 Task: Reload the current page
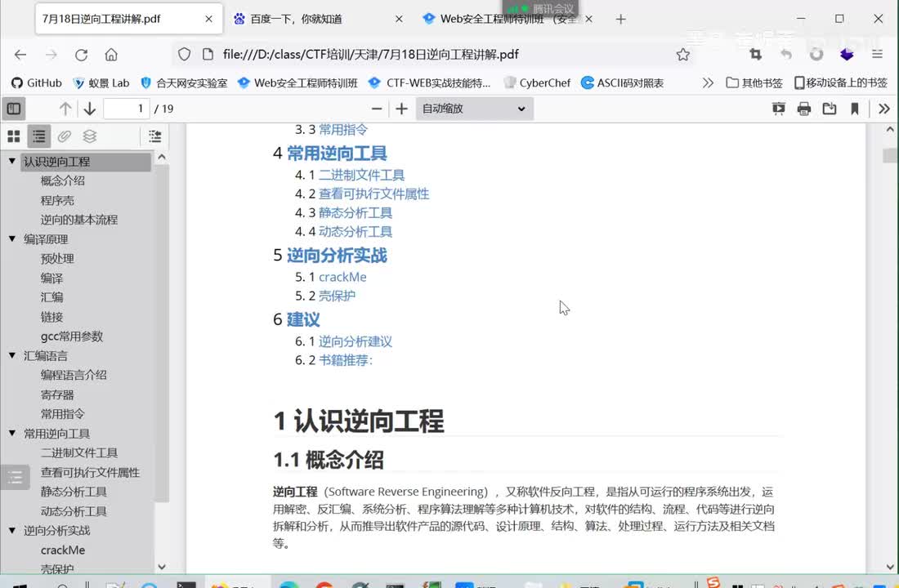click(81, 55)
